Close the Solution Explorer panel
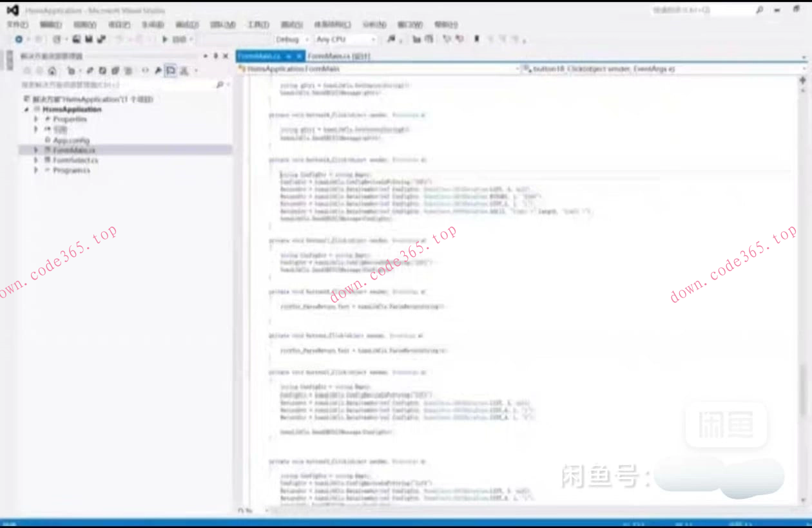Screen dimensions: 812x528 pos(226,56)
